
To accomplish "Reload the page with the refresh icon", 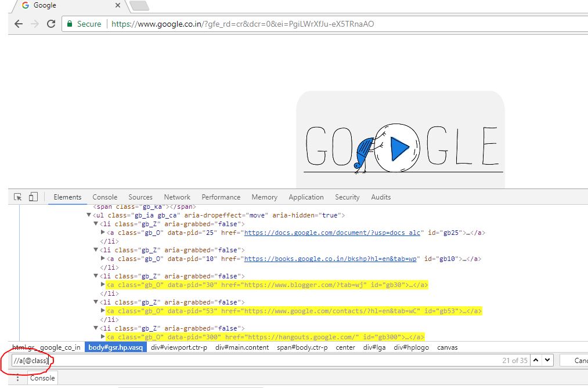I will click(51, 24).
